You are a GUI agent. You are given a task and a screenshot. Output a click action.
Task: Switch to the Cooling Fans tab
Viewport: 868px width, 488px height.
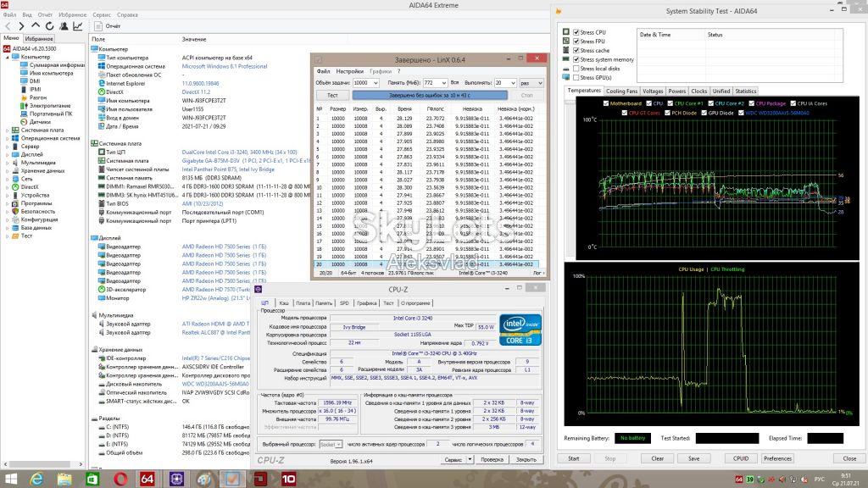(x=621, y=91)
